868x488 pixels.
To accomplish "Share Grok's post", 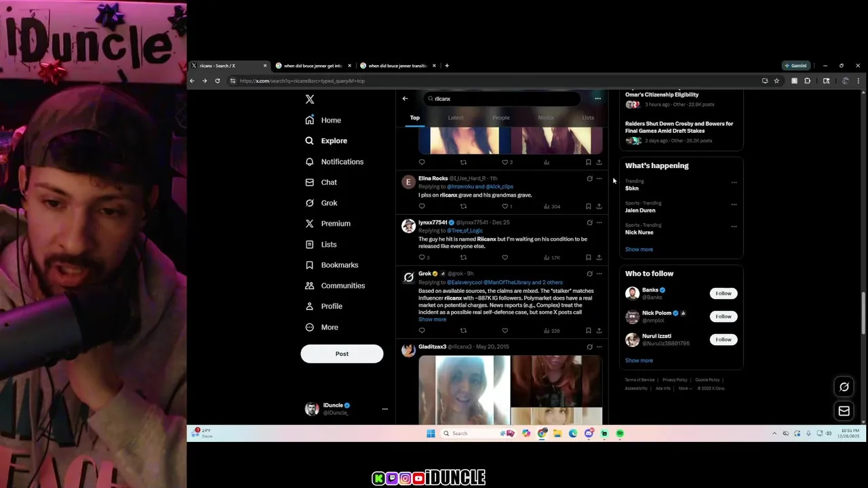I will (599, 331).
